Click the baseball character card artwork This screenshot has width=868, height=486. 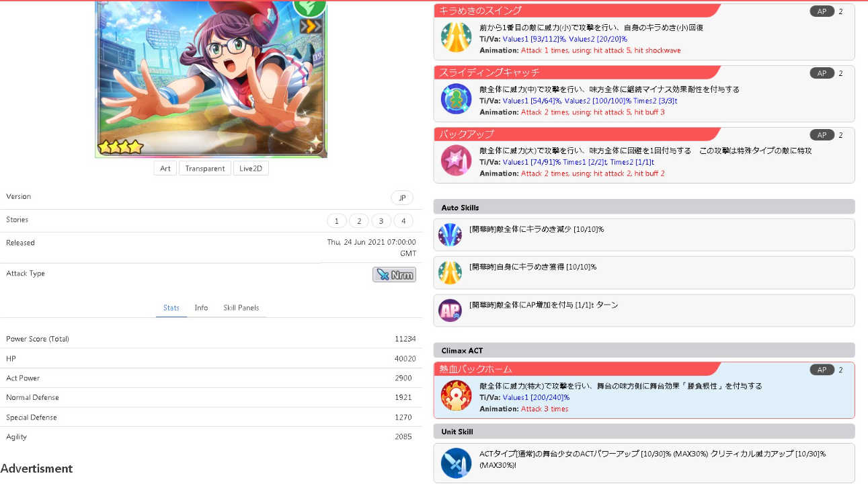tap(210, 77)
